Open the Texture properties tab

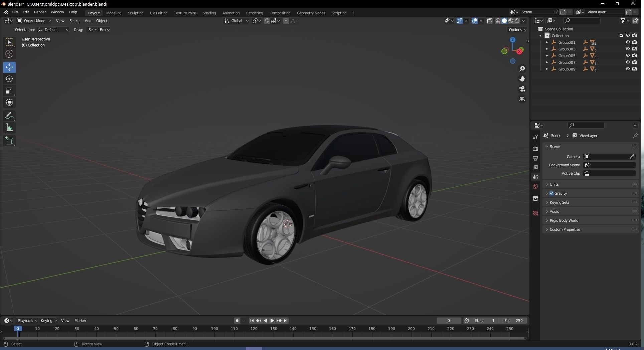(535, 213)
